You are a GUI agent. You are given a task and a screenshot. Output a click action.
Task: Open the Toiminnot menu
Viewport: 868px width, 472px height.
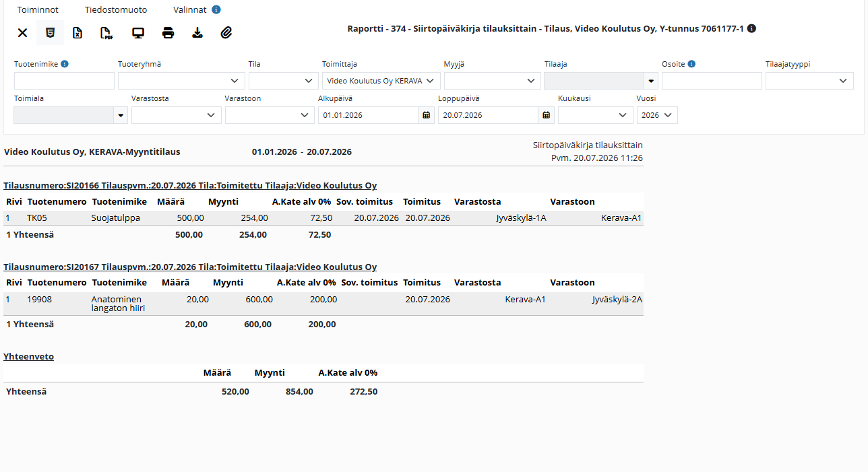[38, 10]
